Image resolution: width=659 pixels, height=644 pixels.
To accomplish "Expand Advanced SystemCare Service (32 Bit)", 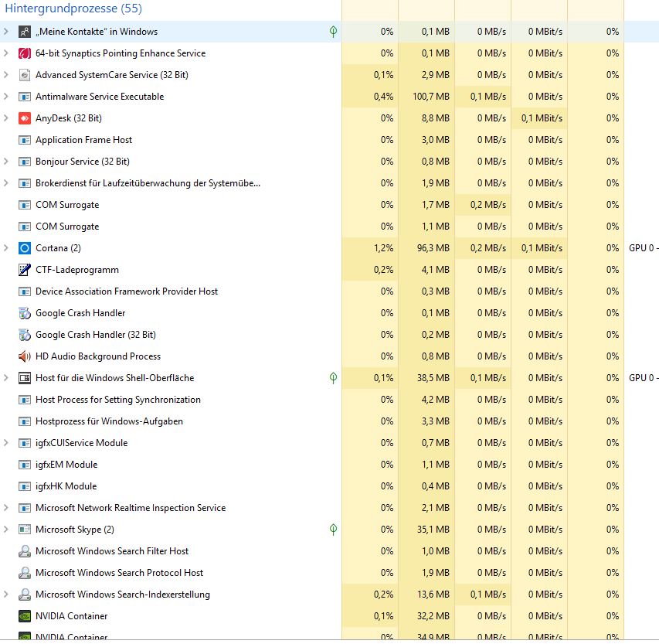I will coord(6,75).
